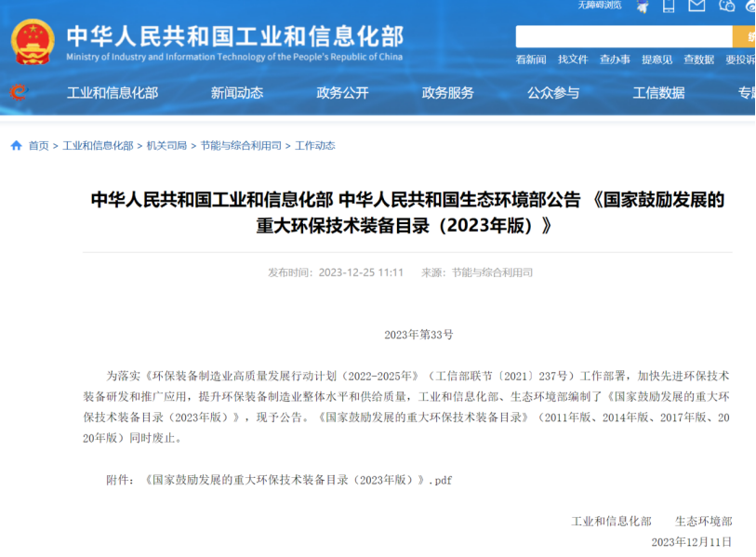
Task: Click the email envelope icon
Action: point(696,7)
